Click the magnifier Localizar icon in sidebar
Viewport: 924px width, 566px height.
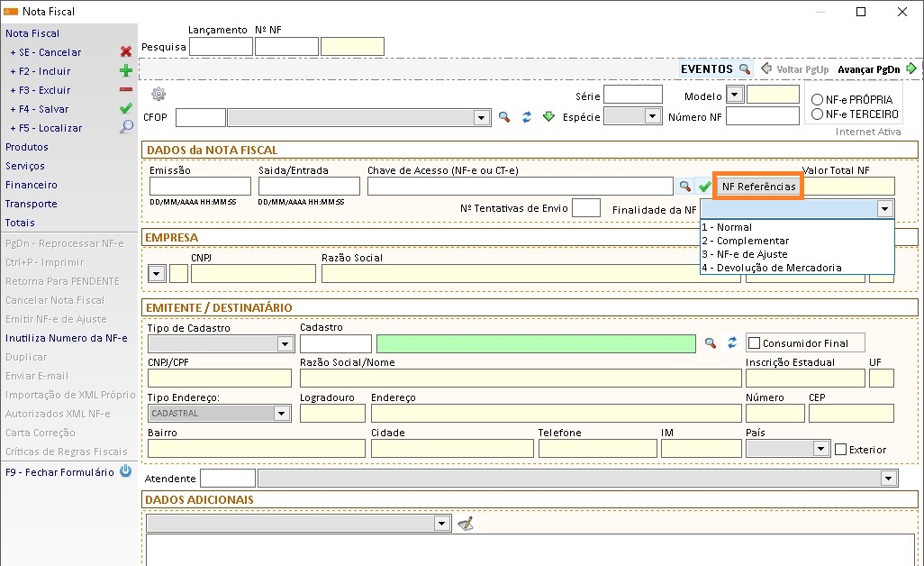point(126,128)
